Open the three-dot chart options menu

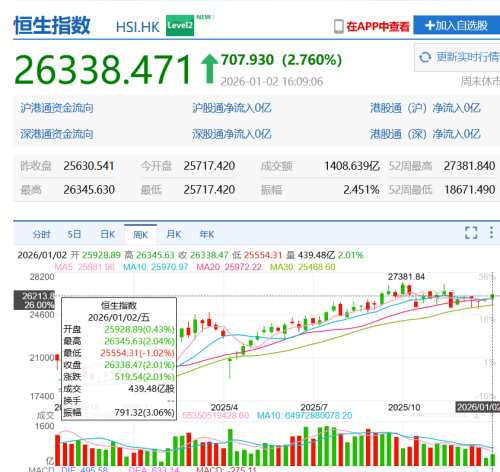tap(491, 233)
